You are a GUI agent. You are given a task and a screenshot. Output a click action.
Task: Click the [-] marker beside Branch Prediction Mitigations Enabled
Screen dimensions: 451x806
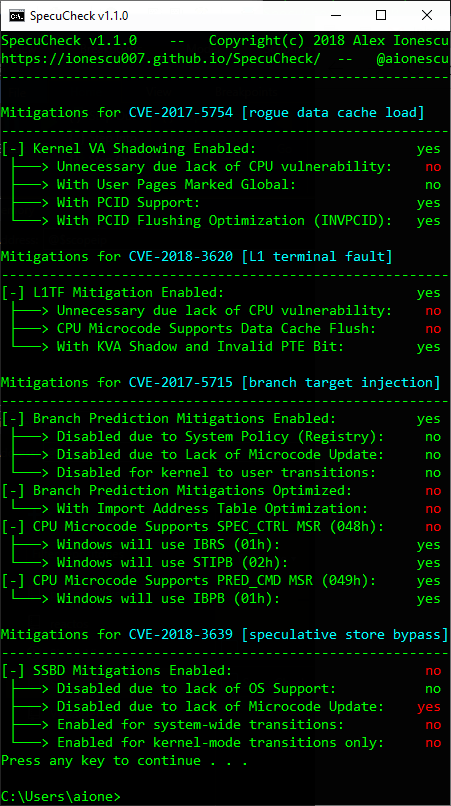coord(13,418)
